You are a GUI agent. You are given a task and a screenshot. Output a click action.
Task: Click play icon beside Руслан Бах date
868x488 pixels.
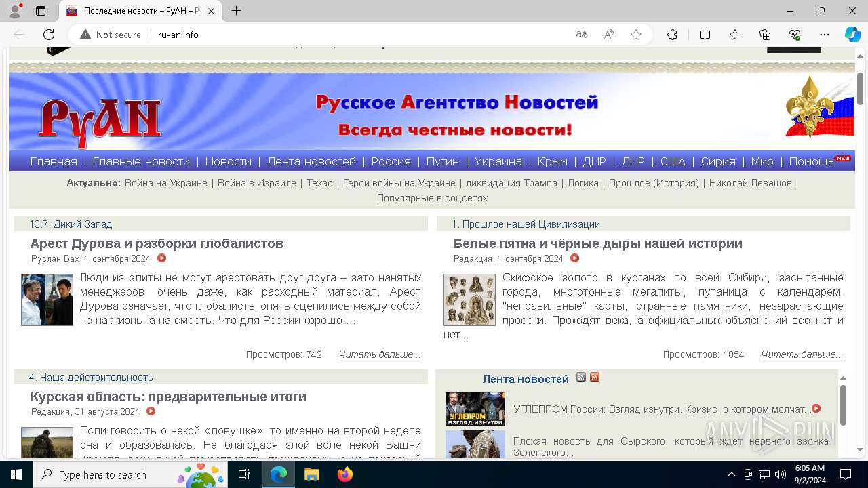(x=161, y=258)
